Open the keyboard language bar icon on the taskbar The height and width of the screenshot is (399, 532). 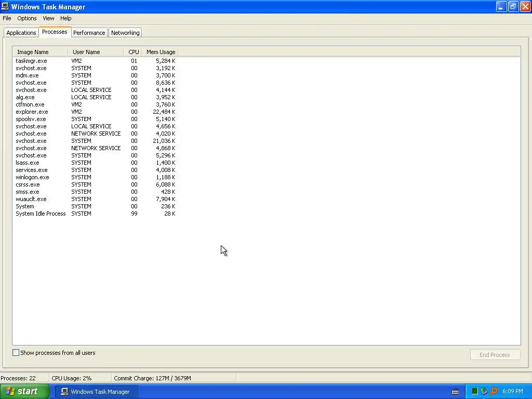pyautogui.click(x=455, y=392)
